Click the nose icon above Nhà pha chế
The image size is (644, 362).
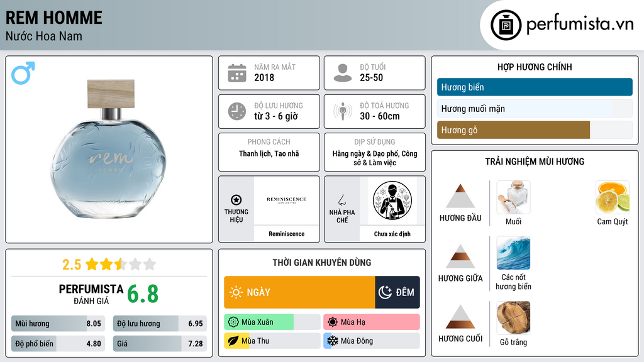pos(341,200)
